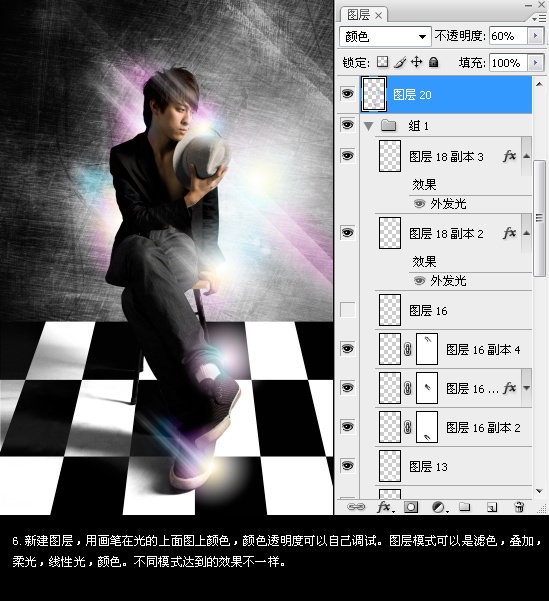
Task: Switch to the 图层 panel tab
Action: click(364, 15)
